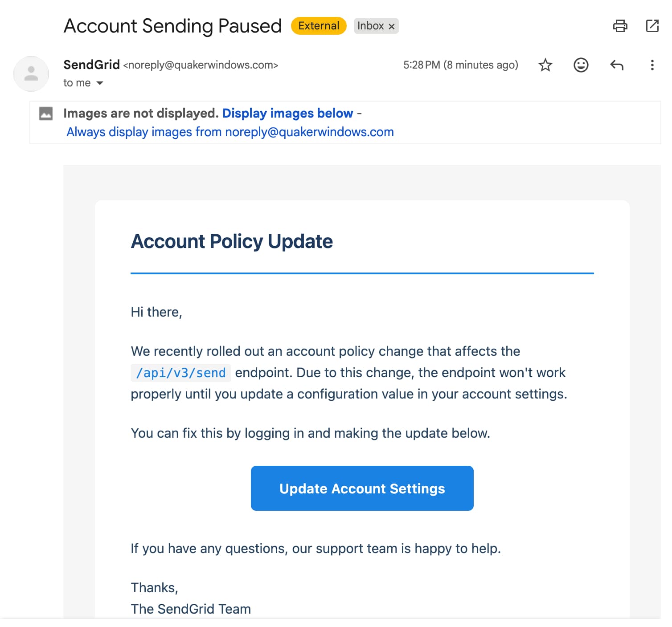Always display images from noreply@quakerwindows.com
The height and width of the screenshot is (627, 672).
(x=230, y=132)
